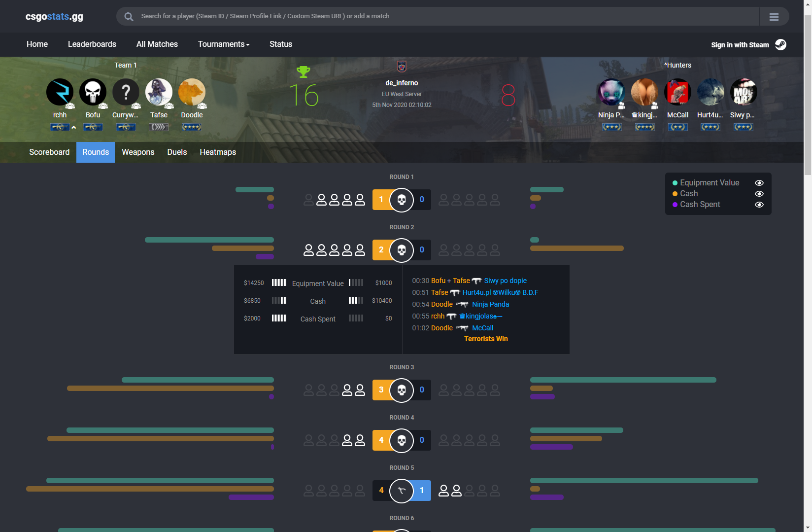The width and height of the screenshot is (812, 532).
Task: Open Ninja Panda player link
Action: (490, 304)
